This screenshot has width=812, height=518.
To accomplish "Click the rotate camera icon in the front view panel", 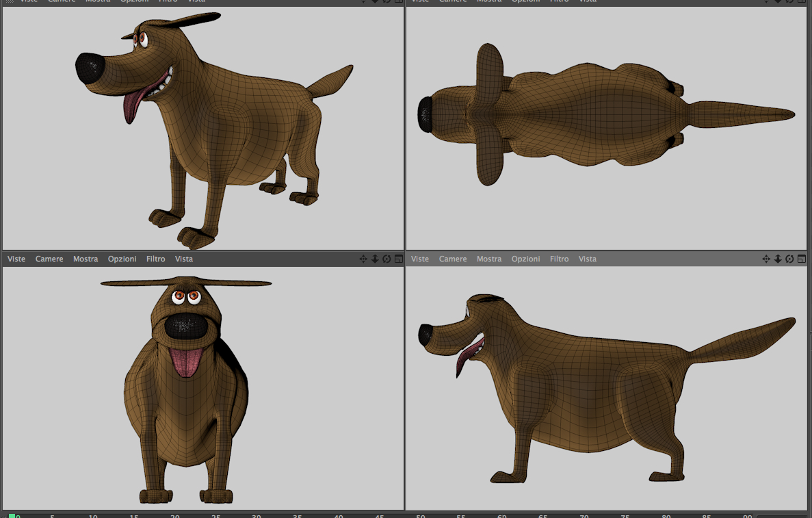I will 387,259.
